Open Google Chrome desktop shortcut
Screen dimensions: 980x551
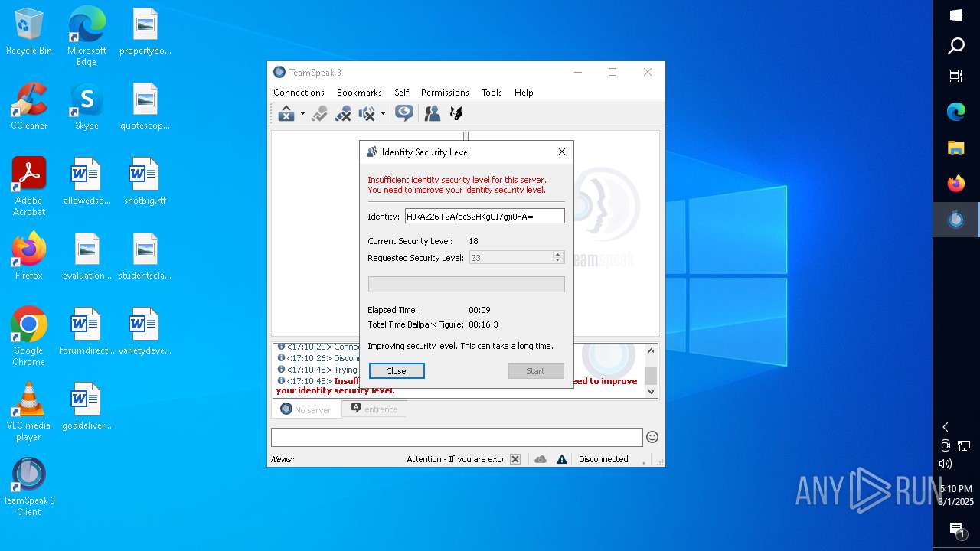[29, 337]
